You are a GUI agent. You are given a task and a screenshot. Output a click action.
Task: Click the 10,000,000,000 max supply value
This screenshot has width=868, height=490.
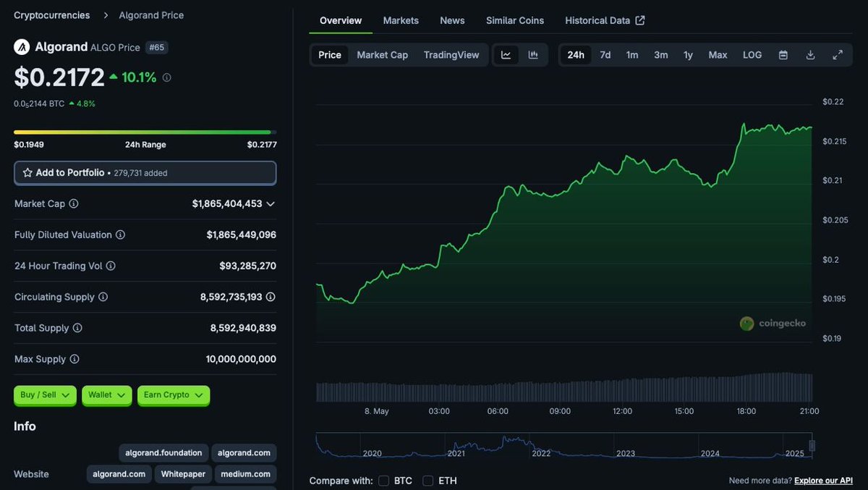pyautogui.click(x=241, y=360)
